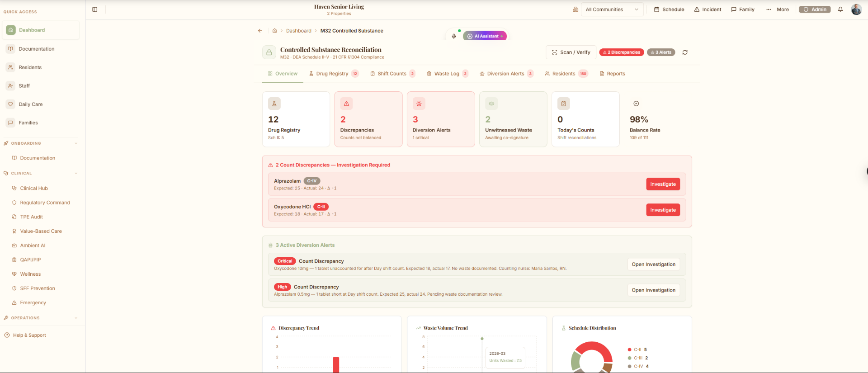Click the green C-III legend swatch
868x373 pixels.
point(629,358)
